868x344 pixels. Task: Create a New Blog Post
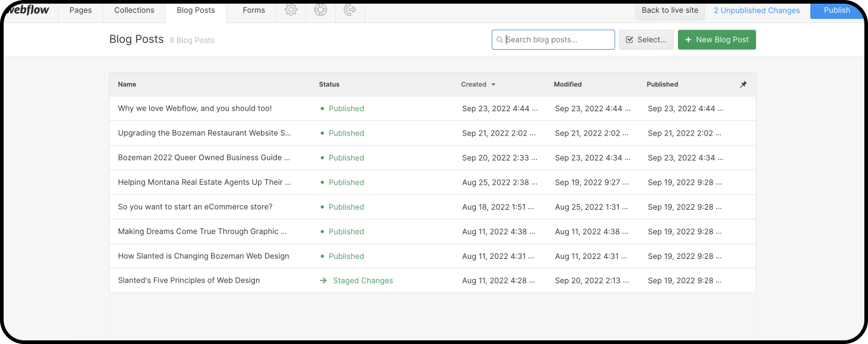click(x=717, y=40)
